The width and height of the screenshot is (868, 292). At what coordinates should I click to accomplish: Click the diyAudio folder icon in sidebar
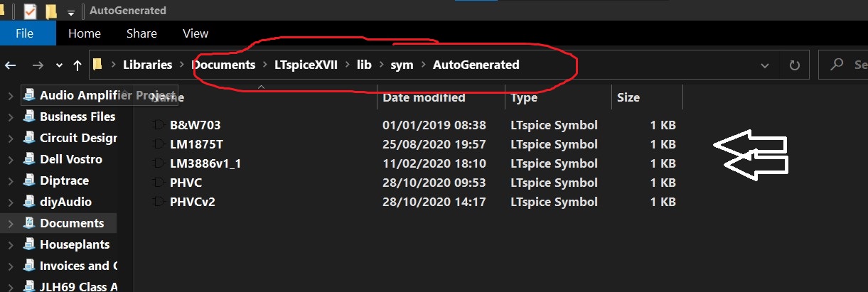click(29, 202)
